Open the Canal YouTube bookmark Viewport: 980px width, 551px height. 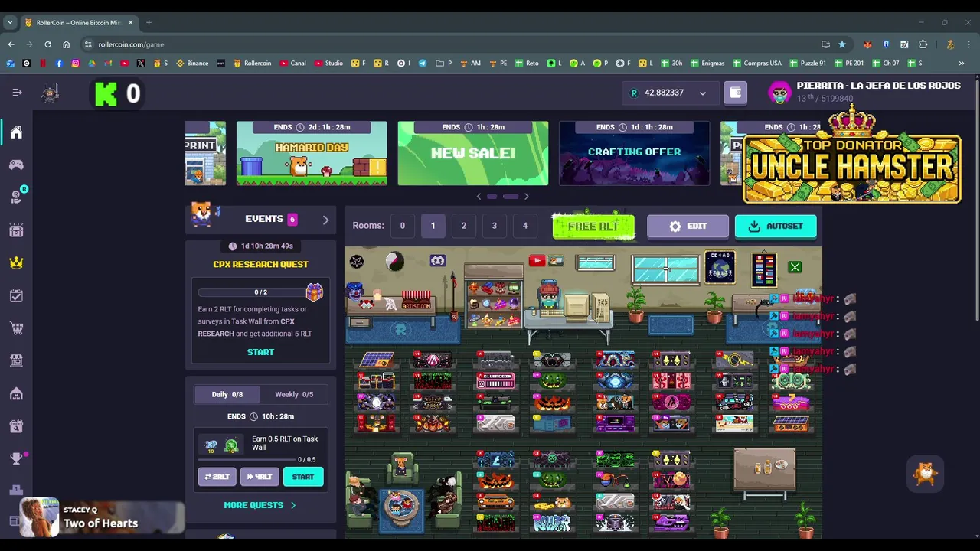coord(292,64)
